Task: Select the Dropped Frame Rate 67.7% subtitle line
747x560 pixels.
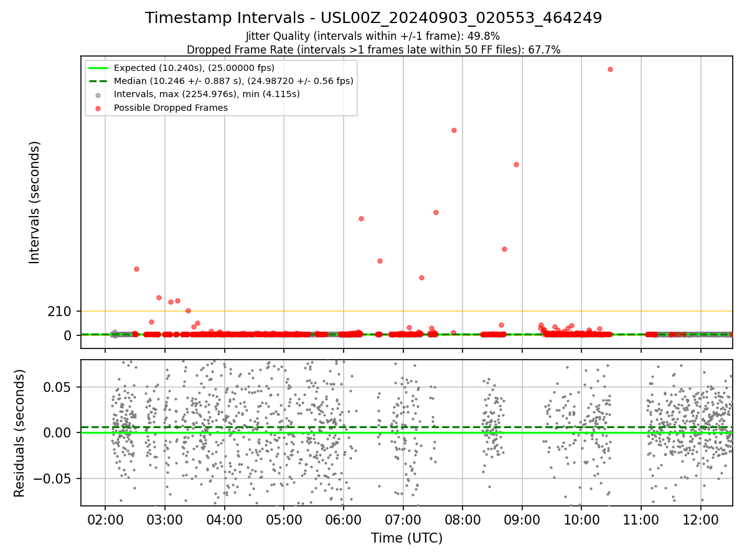Action: pos(374,50)
